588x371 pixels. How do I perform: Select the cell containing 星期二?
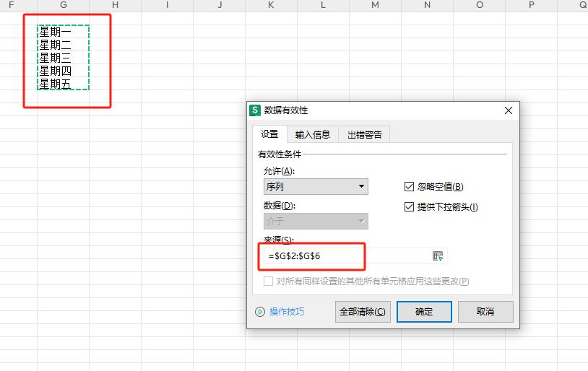coord(63,45)
